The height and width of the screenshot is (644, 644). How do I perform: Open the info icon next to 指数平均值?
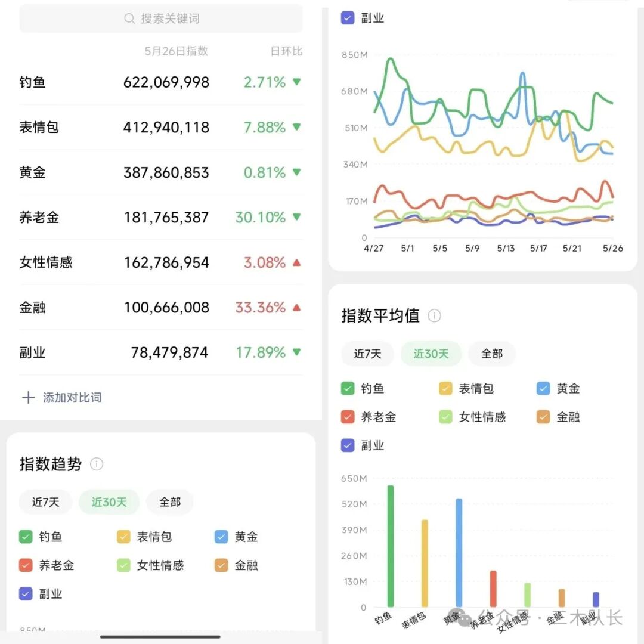pos(435,315)
